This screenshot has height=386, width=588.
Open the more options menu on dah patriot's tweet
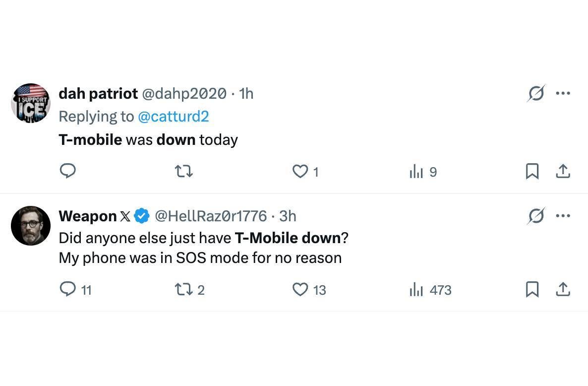point(563,93)
